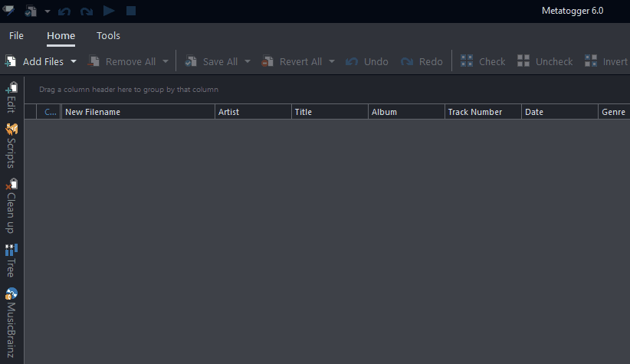Click the Uncheck toolbar button
Screen dimensions: 630x364
(545, 61)
